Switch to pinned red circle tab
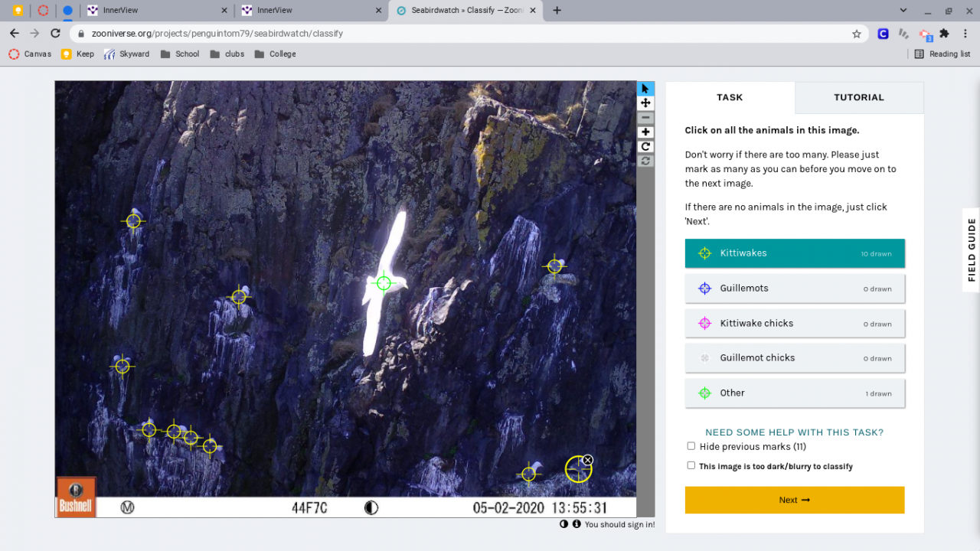980x551 pixels. click(43, 11)
